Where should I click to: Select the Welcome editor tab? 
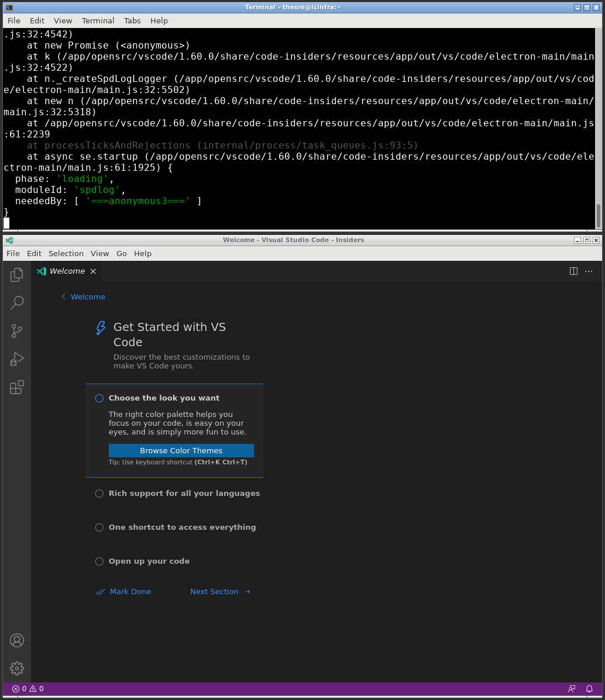(67, 271)
